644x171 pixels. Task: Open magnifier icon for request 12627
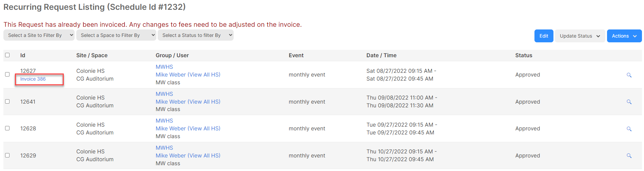[x=629, y=75]
